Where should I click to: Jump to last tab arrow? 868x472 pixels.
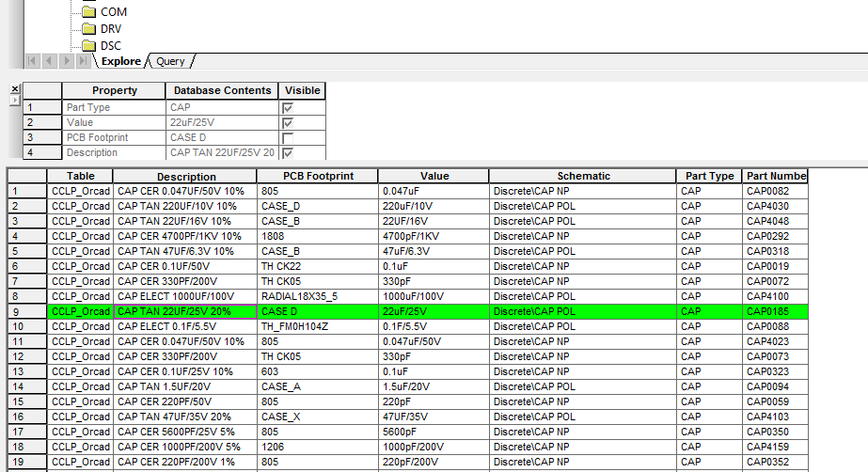point(83,61)
